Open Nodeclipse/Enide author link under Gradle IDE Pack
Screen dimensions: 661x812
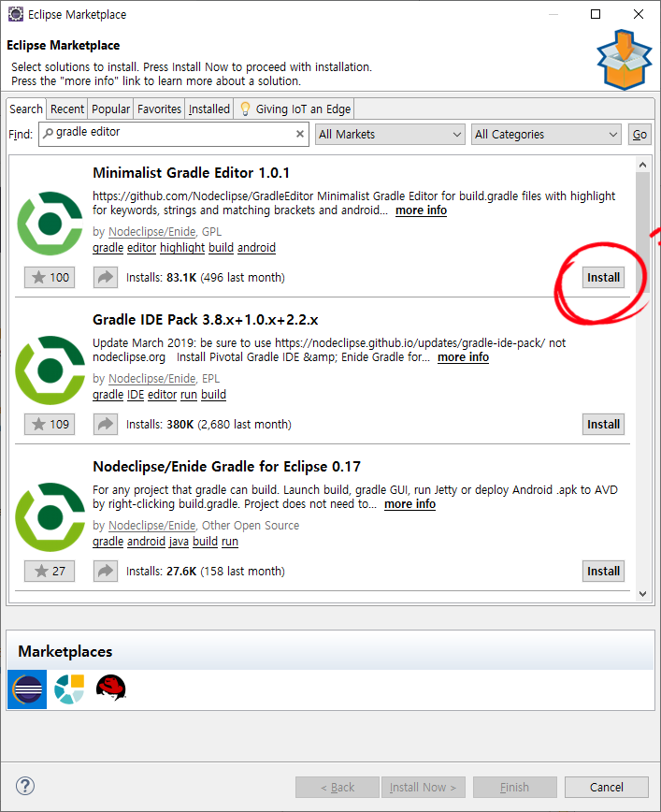pos(151,379)
